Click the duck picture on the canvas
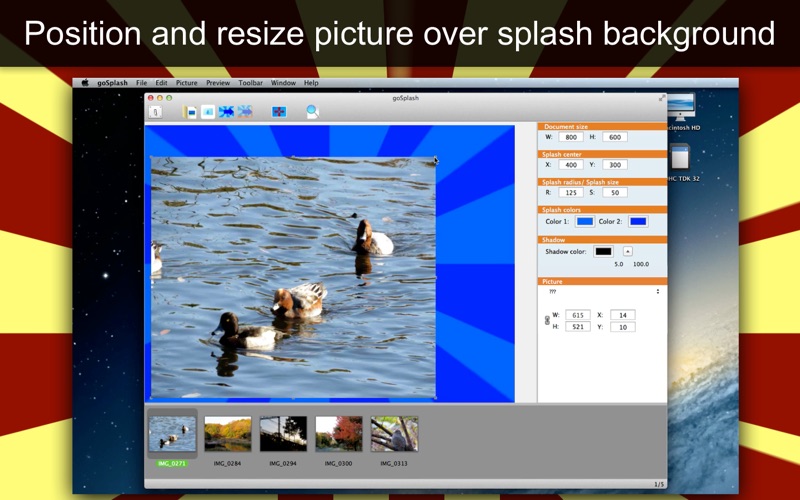The width and height of the screenshot is (800, 500). click(293, 278)
